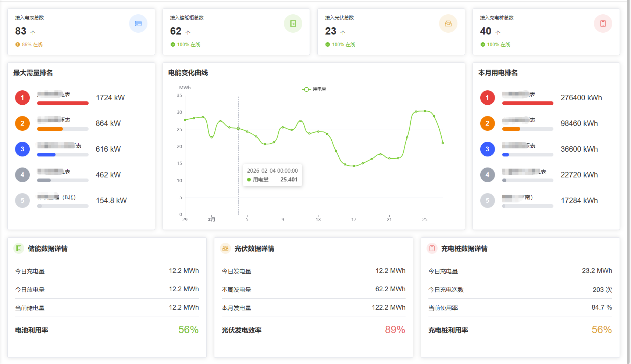Viewport: 631px width, 364px height.
Task: Click the 276400 kWh value link
Action: click(x=581, y=98)
